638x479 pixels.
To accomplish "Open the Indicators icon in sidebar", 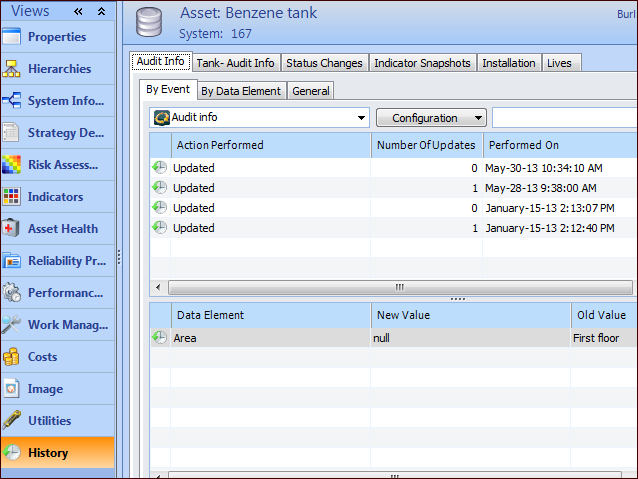I will point(12,197).
